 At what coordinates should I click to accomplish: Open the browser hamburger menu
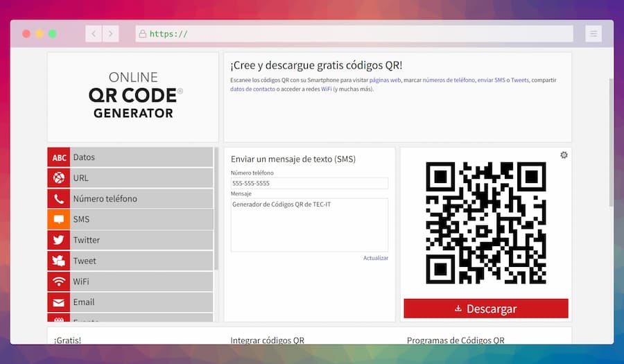pos(593,34)
